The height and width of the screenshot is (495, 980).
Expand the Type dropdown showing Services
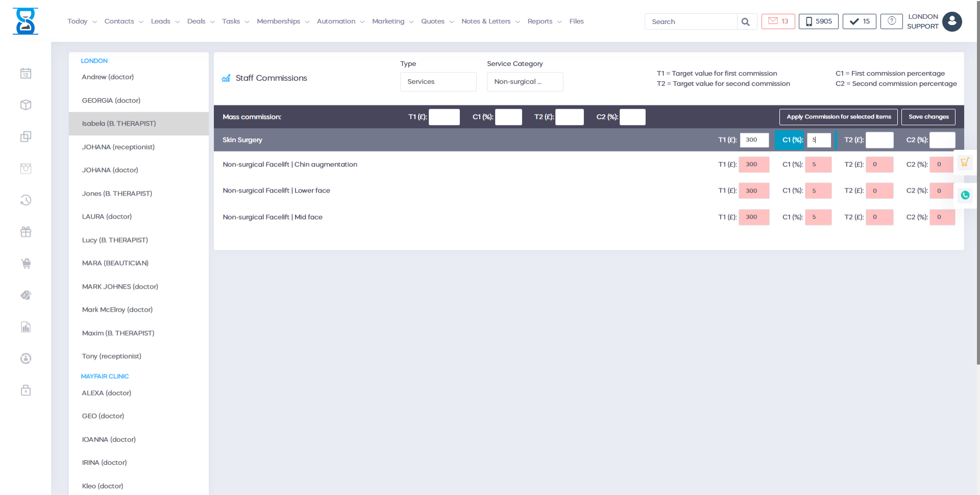coord(438,82)
